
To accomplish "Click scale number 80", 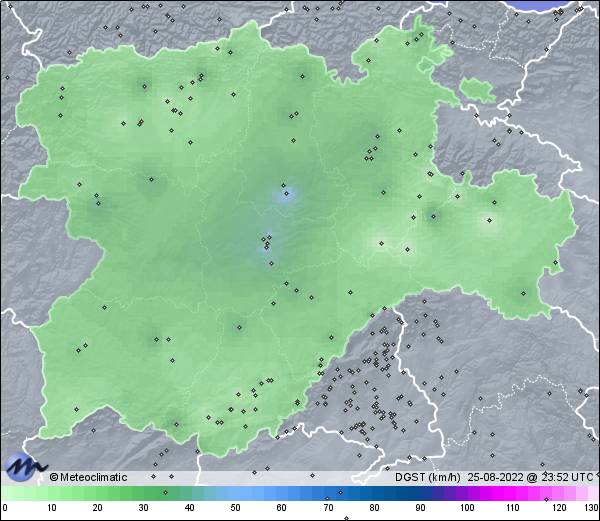I will tap(375, 508).
